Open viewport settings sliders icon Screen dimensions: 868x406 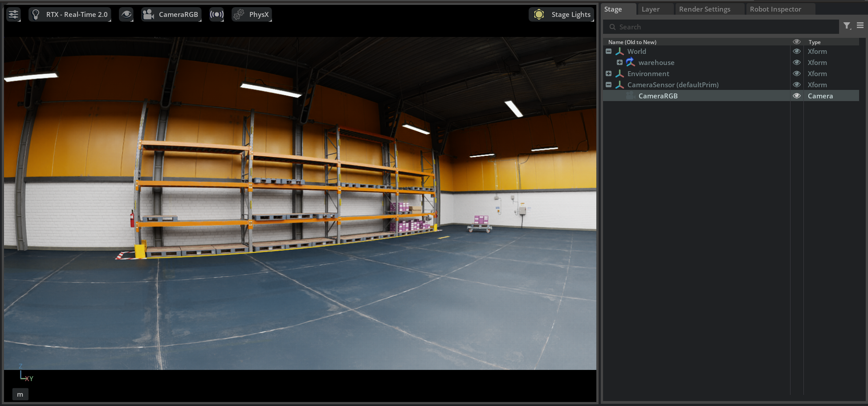pyautogui.click(x=13, y=14)
